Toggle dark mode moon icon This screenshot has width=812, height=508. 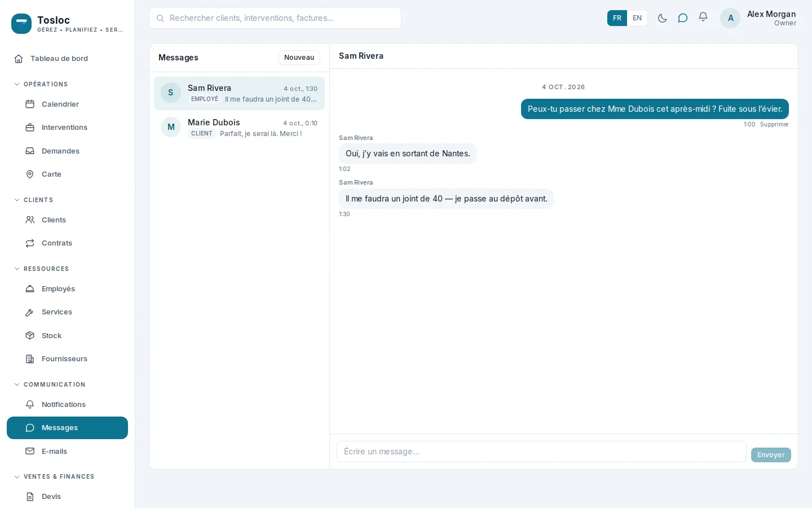(x=663, y=18)
